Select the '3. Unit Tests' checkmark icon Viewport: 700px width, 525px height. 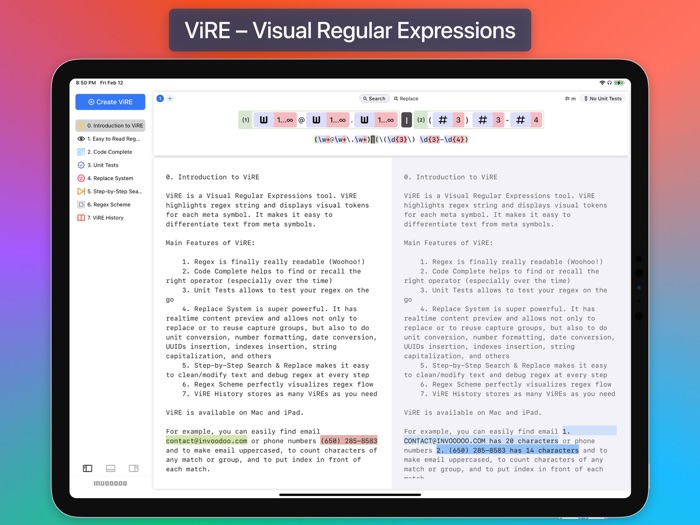click(81, 165)
